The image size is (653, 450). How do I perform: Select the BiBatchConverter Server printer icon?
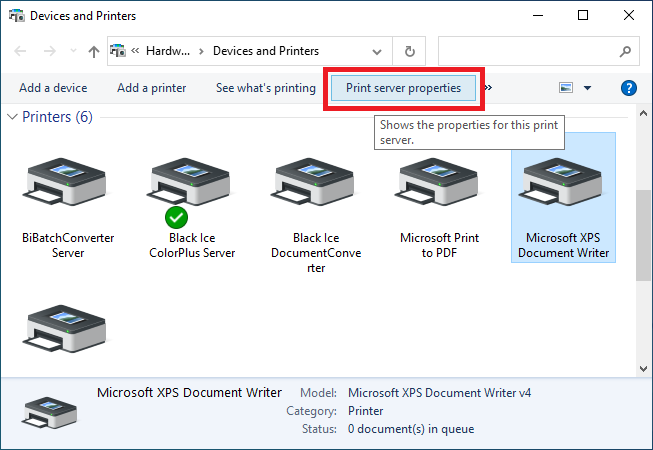coord(65,181)
